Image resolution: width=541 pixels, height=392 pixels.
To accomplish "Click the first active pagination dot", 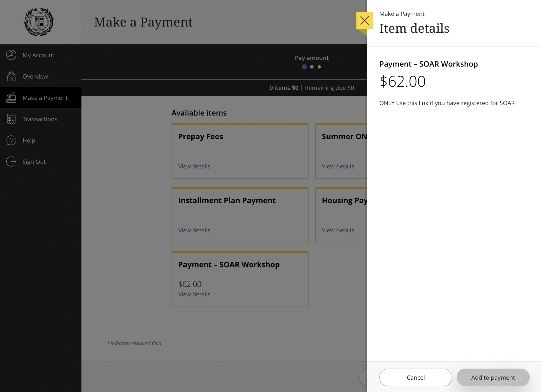I will (x=304, y=67).
